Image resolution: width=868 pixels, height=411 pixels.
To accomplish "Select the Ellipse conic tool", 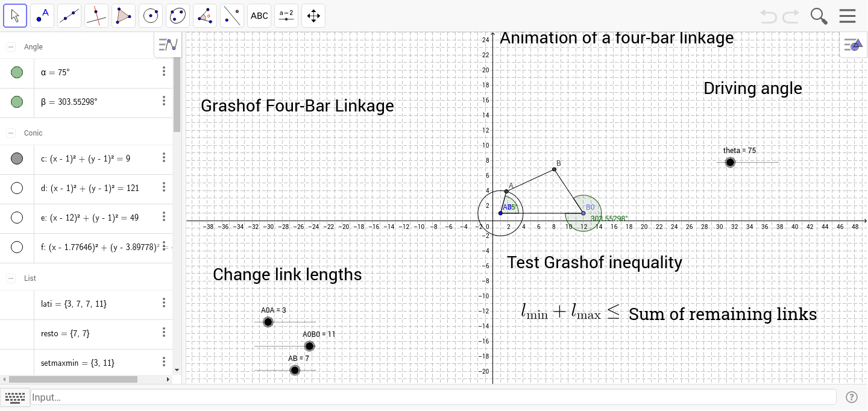I will point(178,16).
